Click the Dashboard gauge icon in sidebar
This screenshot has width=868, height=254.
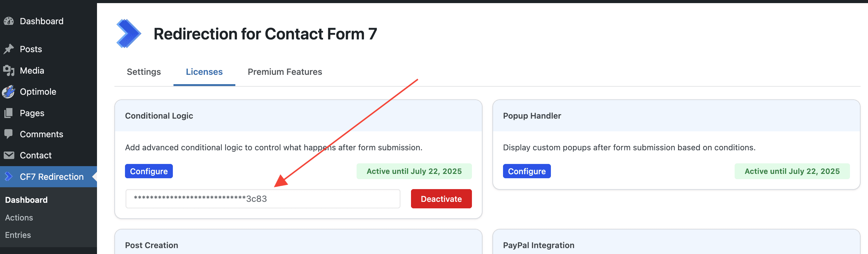point(9,21)
